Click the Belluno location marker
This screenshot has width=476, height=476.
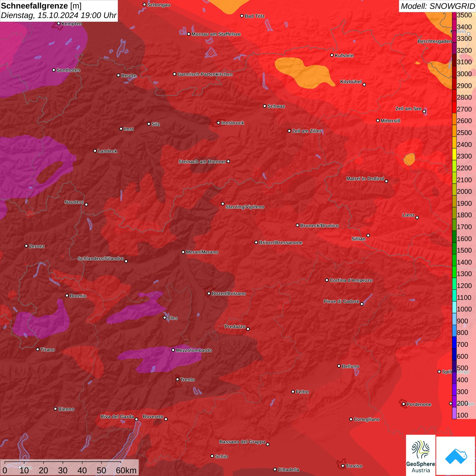click(339, 366)
